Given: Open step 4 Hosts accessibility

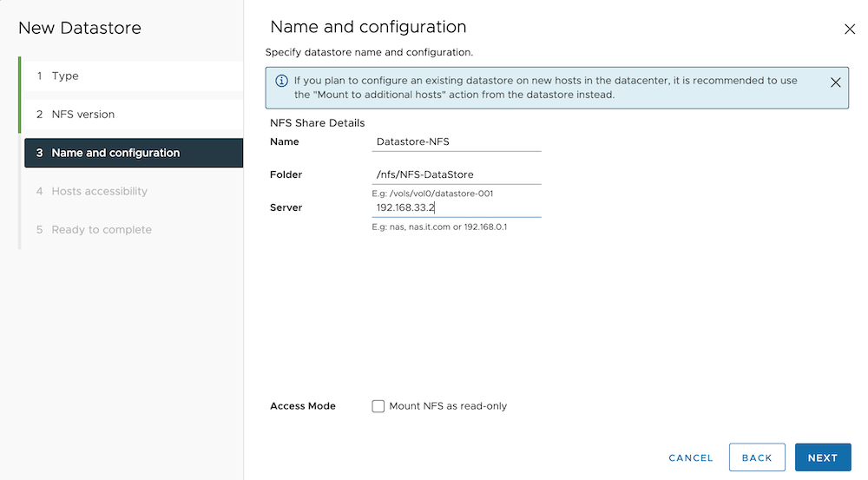Looking at the screenshot, I should tap(99, 191).
